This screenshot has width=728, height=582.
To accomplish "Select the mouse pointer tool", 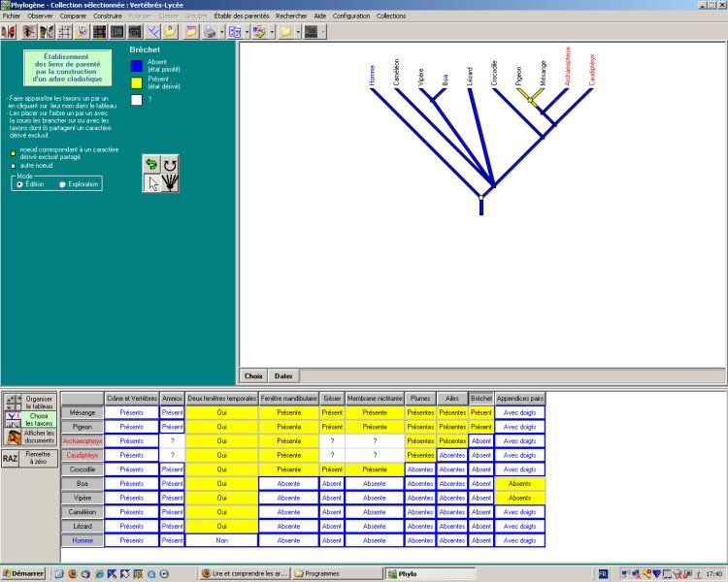I will 151,183.
